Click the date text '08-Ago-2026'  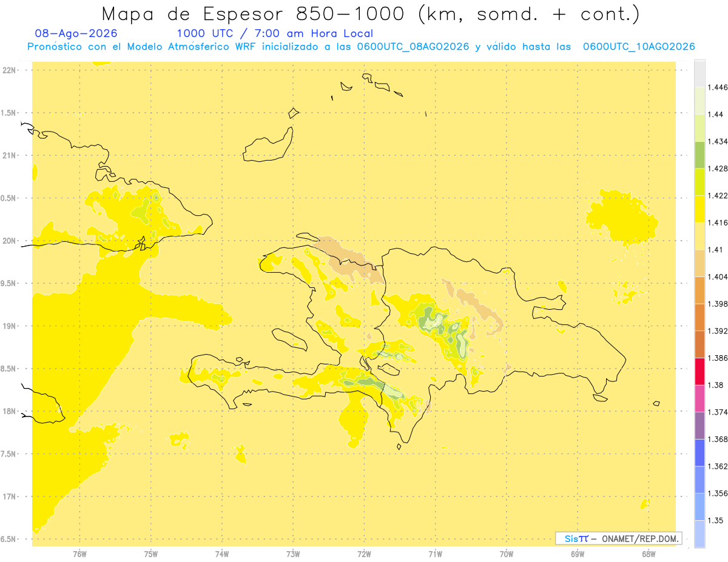point(76,33)
